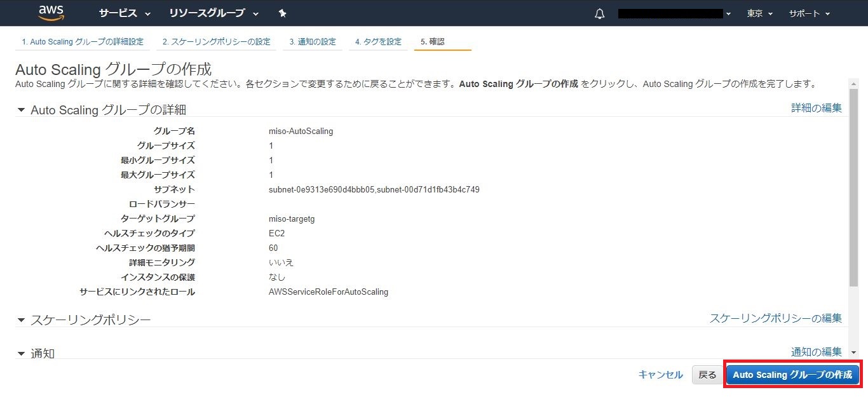Select the step 5 確認 tab

click(x=433, y=42)
